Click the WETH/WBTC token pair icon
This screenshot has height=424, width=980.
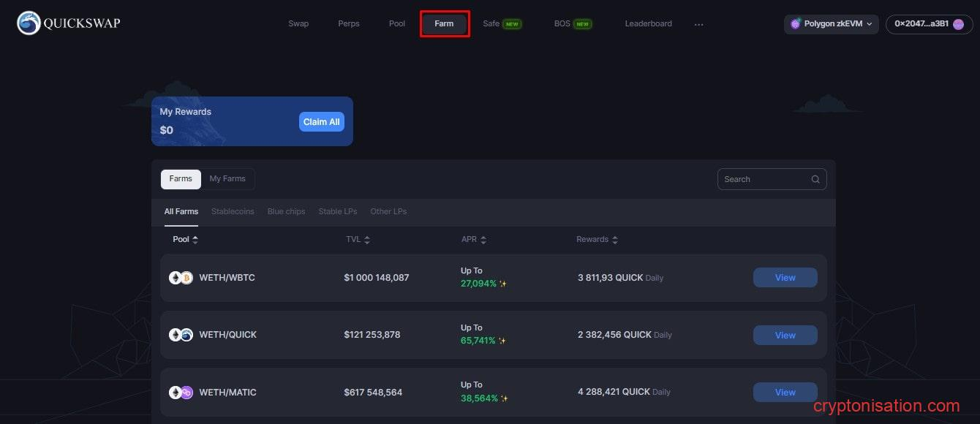[181, 278]
